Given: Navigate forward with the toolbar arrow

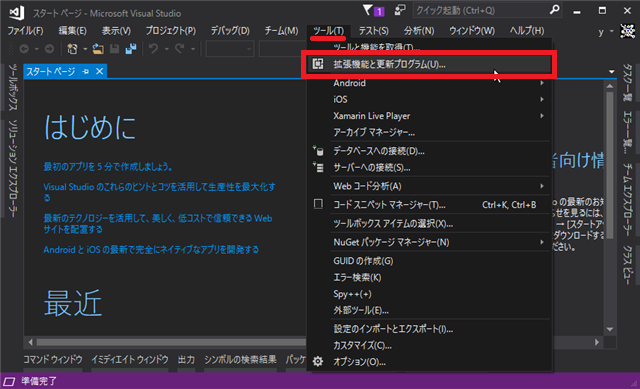Looking at the screenshot, I should [49, 49].
